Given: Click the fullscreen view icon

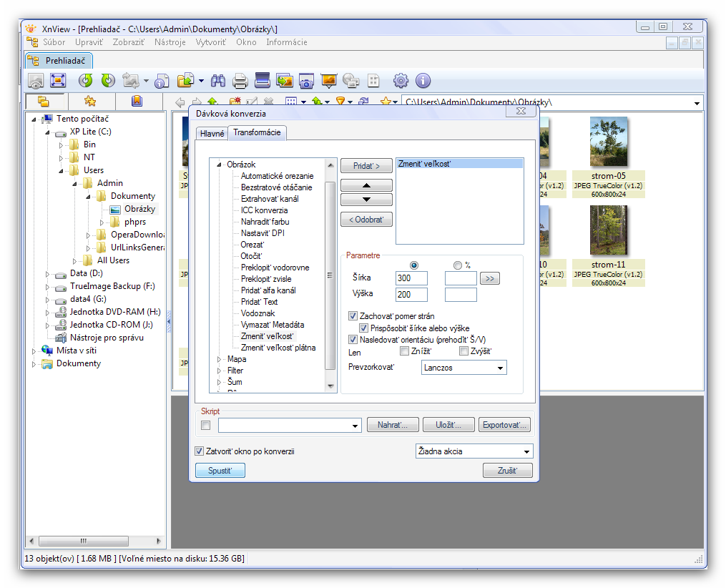Looking at the screenshot, I should point(58,81).
